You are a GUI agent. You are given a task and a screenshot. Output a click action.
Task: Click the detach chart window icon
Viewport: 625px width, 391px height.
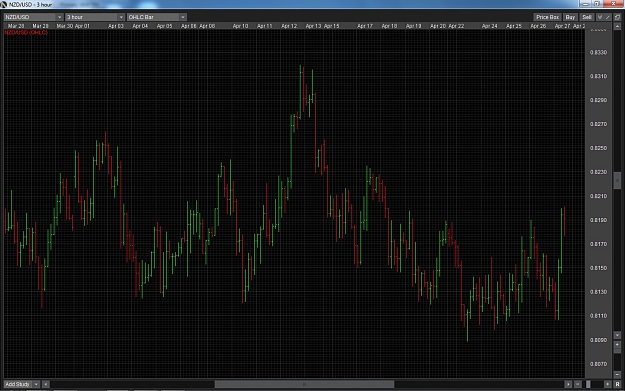point(617,17)
